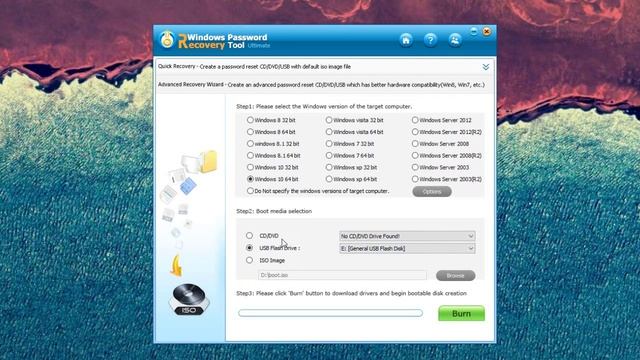Select Windows vista 32 bit
Viewport: 640px width, 360px height.
[x=329, y=120]
